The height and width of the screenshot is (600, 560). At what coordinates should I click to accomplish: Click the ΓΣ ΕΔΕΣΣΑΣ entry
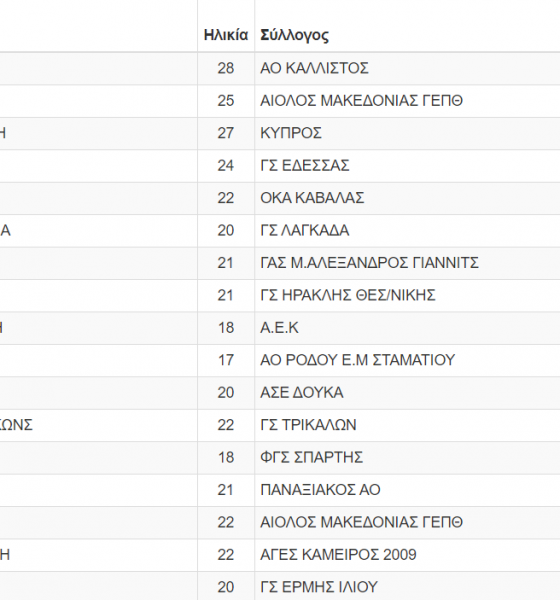coord(305,166)
